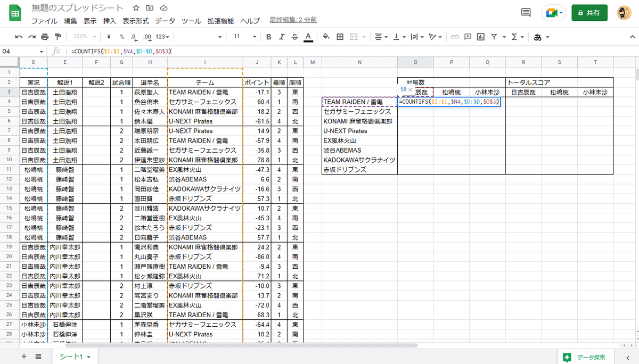Viewport: 639px width, 364px height.
Task: Select the cell セガサミーフェニックス in column N
Action: click(x=359, y=111)
